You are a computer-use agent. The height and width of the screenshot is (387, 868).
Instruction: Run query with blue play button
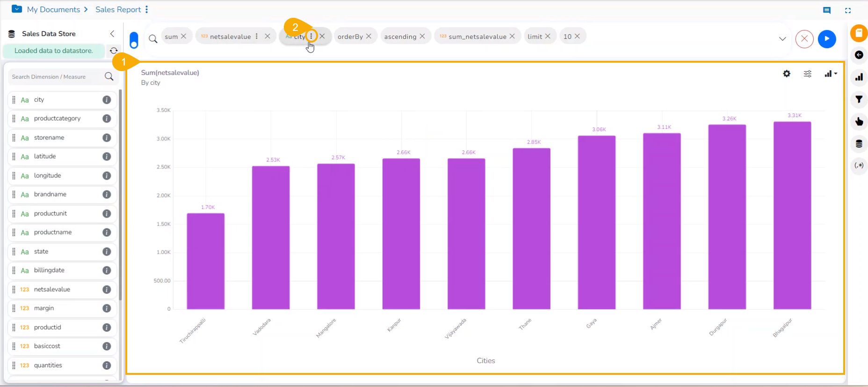pos(827,39)
